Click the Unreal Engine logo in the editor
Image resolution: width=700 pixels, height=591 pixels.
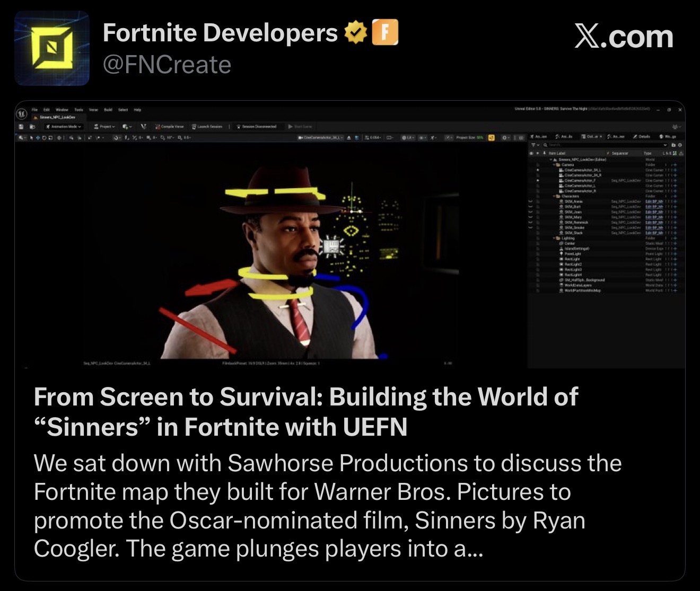[22, 113]
